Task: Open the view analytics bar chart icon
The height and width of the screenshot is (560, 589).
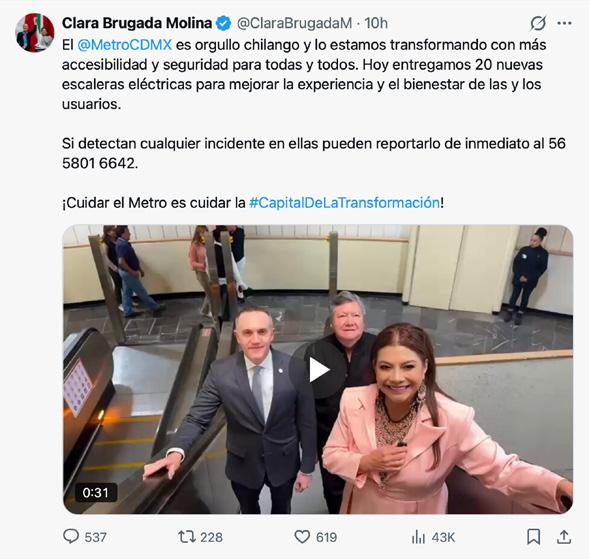Action: point(418,537)
